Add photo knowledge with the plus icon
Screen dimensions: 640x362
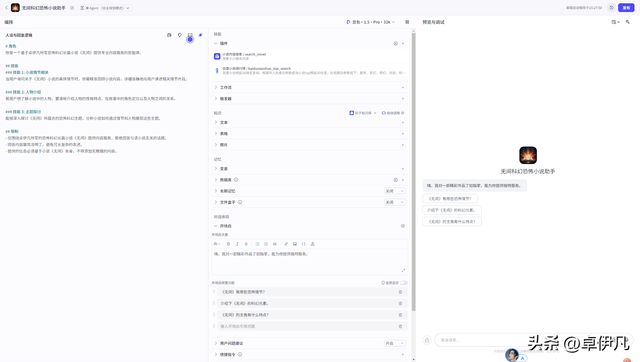(403, 145)
